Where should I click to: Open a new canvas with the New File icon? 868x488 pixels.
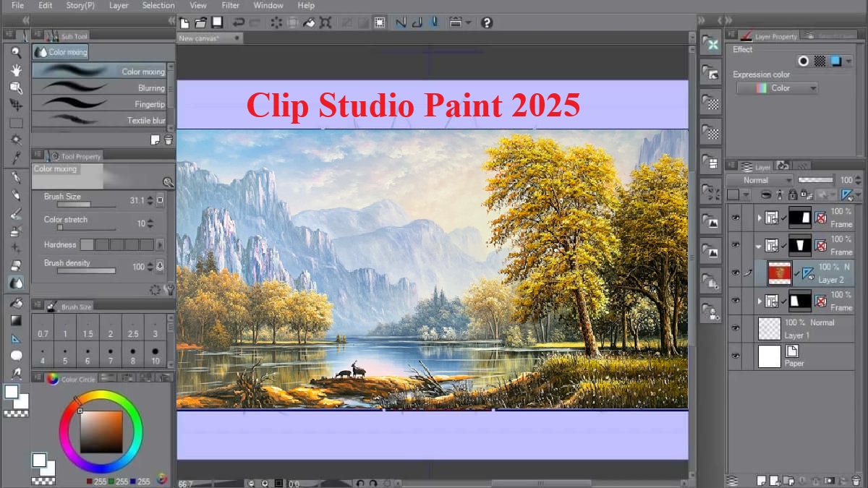click(184, 22)
